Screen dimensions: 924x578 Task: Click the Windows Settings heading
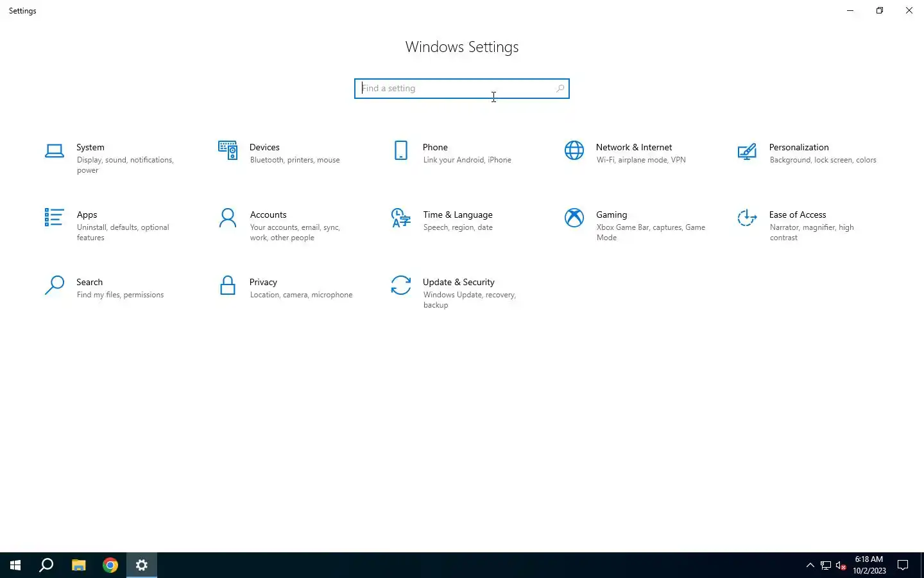coord(462,47)
